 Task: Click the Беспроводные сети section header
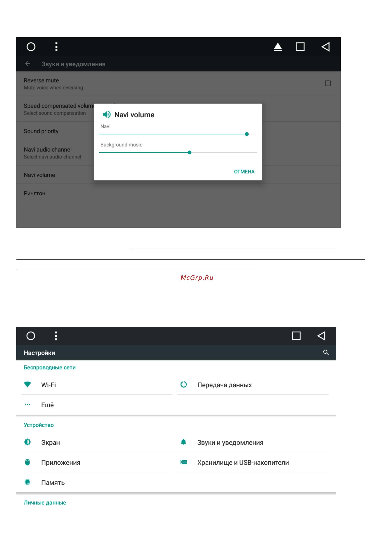(x=50, y=367)
